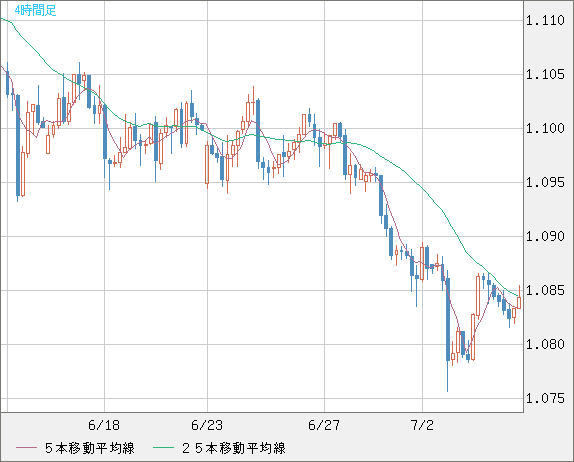Click the 6/27 date label
Viewport: 574px width, 462px height.
(324, 425)
